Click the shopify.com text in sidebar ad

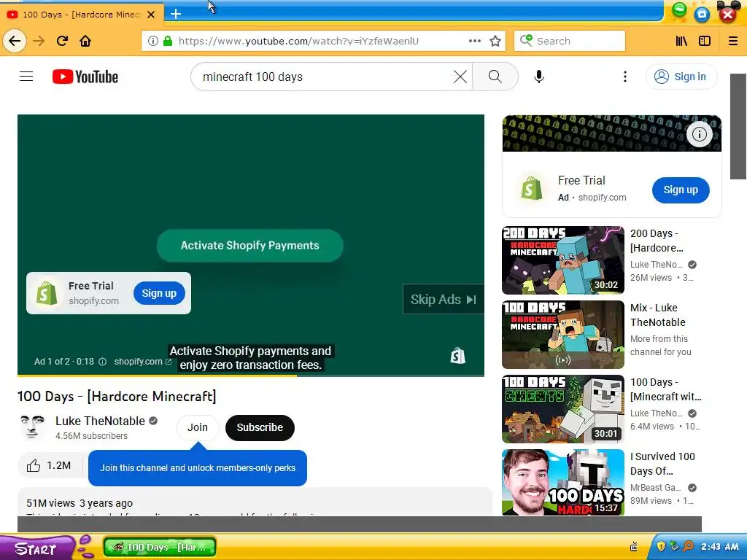click(x=602, y=197)
